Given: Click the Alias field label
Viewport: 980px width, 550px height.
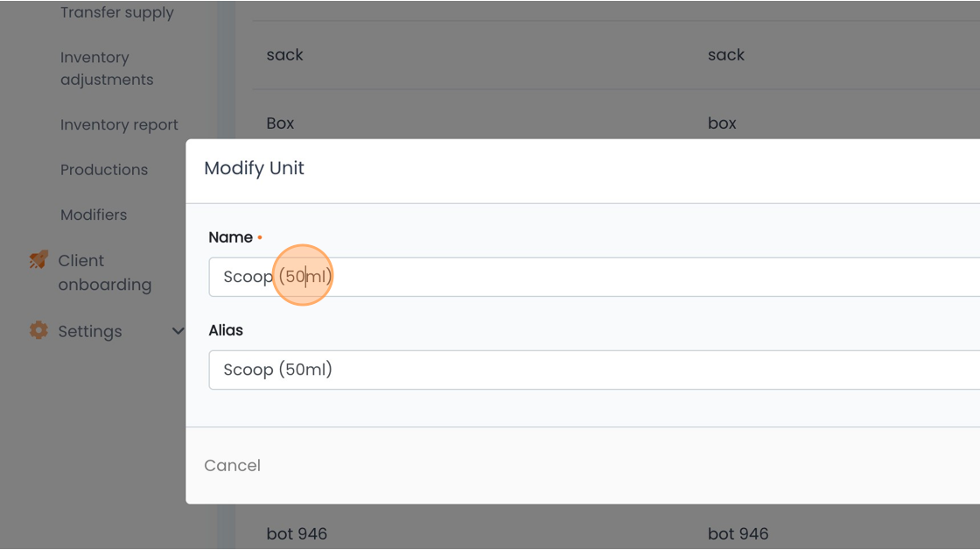Looking at the screenshot, I should [x=226, y=330].
